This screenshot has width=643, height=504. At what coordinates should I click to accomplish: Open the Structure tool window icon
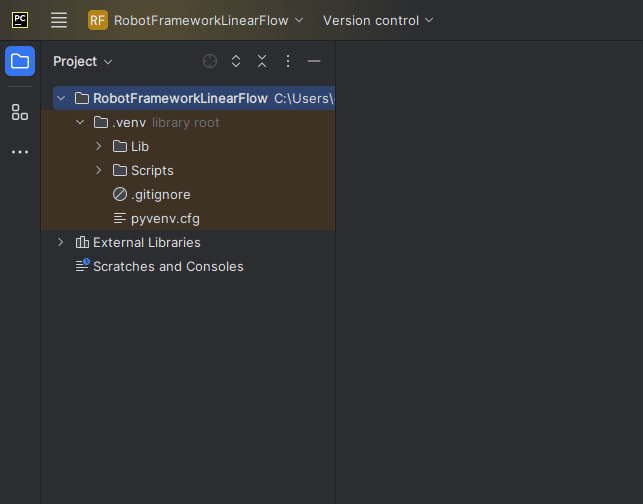coord(20,112)
